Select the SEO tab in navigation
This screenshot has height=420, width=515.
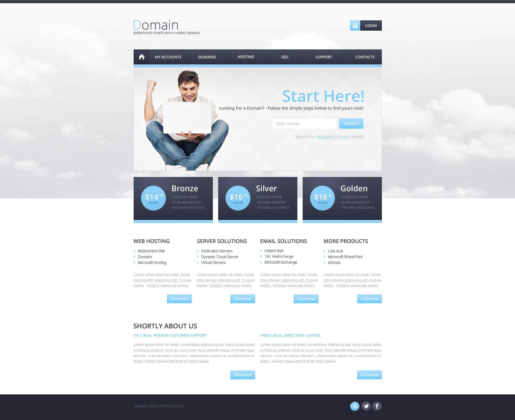pos(284,57)
